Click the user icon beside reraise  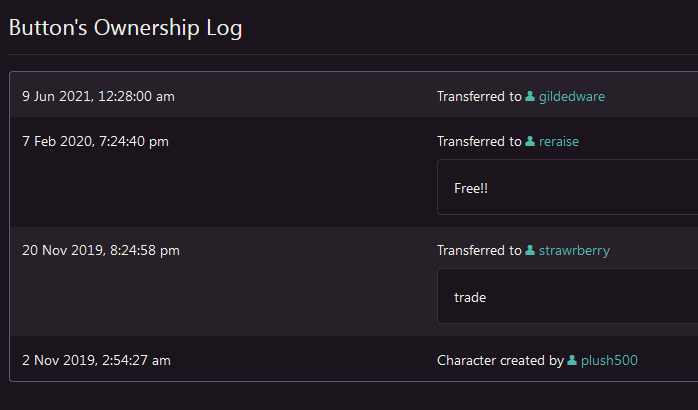pos(530,142)
